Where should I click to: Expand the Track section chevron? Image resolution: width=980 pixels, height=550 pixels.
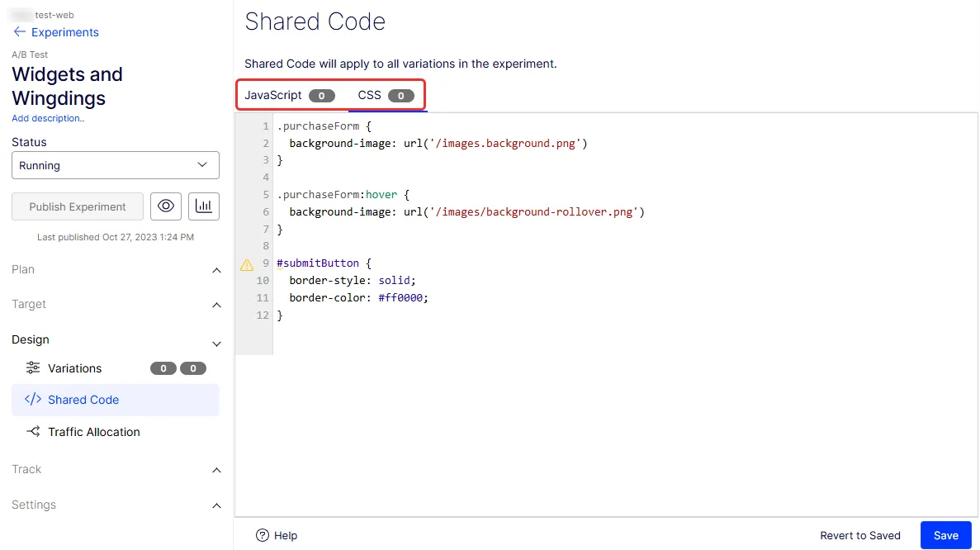point(216,470)
